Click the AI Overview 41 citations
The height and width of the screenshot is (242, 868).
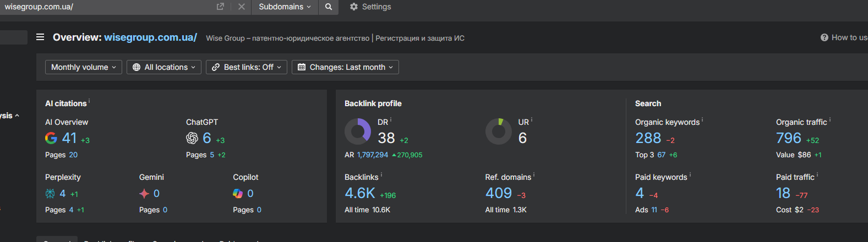69,138
